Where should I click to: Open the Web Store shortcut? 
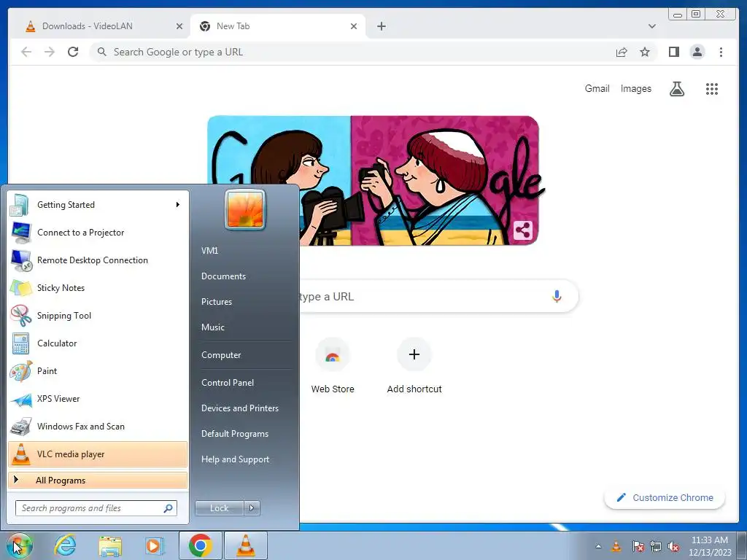(333, 367)
